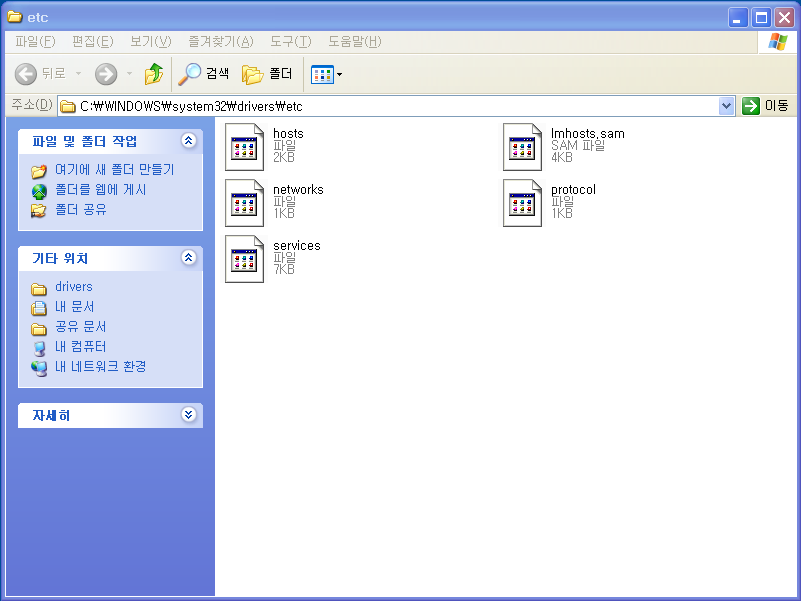Click the new folder icon in tasks panel

tap(39, 171)
